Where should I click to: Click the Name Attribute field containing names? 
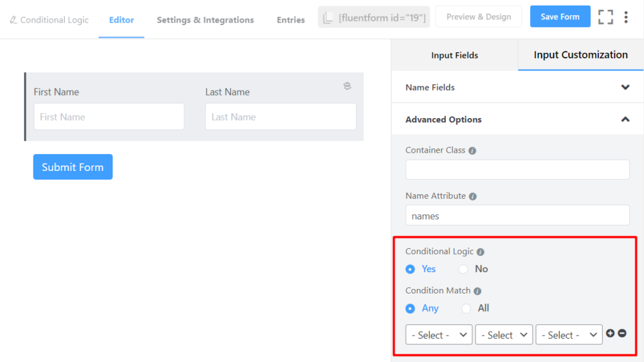click(x=517, y=216)
